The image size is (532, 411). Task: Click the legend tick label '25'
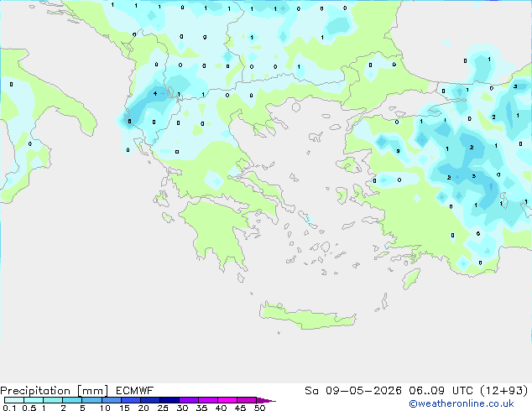point(163,408)
